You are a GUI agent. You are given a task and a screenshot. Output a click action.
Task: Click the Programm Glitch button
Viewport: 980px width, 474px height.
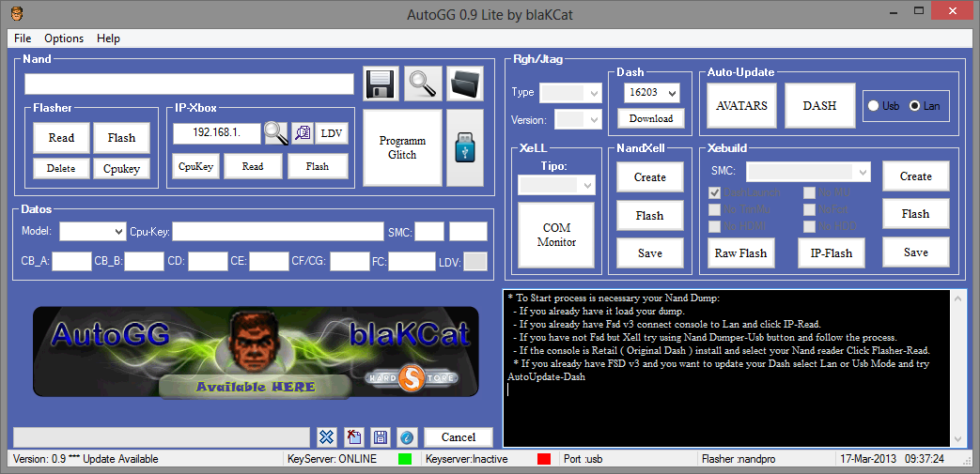click(402, 147)
